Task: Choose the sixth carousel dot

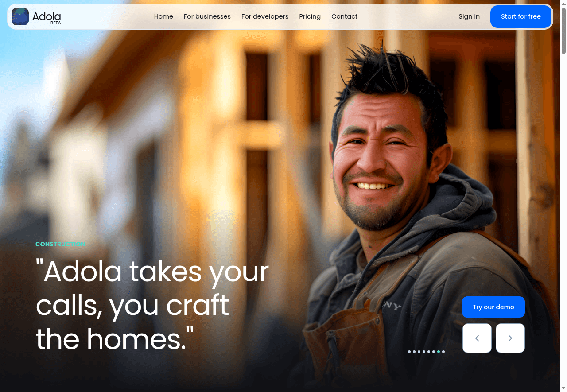Action: coord(434,352)
